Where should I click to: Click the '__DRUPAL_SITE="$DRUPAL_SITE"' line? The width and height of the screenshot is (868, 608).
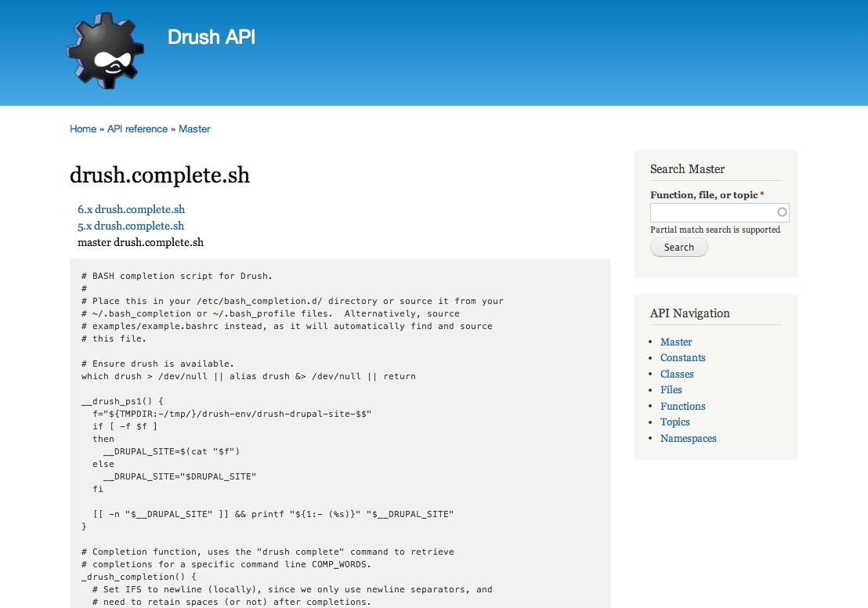(x=180, y=477)
